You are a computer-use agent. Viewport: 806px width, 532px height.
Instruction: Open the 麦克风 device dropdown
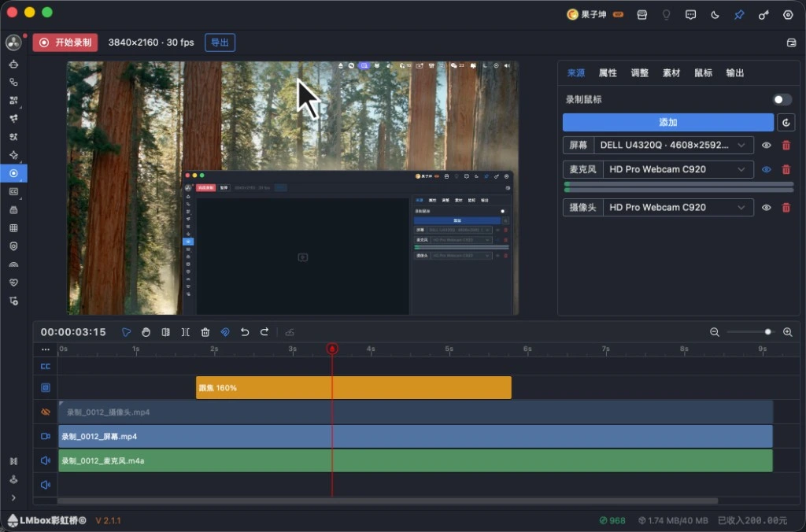[678, 170]
